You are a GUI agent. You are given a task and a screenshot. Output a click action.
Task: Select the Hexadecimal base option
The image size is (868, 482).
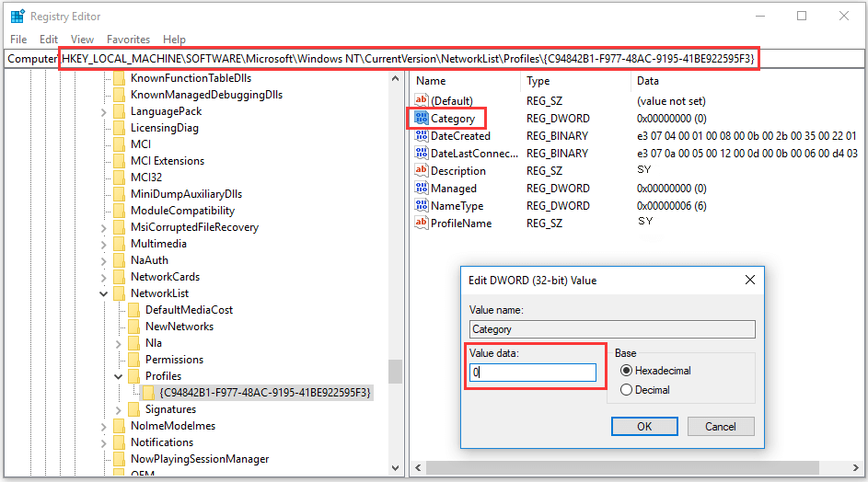point(626,370)
